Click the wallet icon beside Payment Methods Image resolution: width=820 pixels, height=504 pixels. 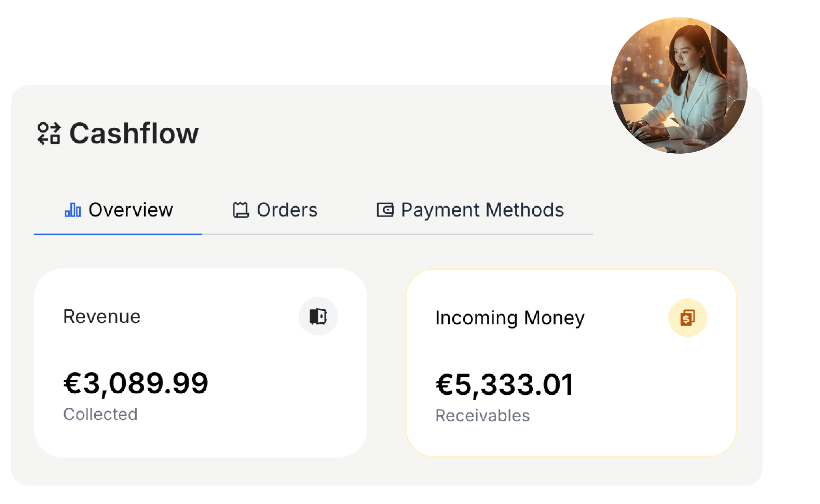click(x=385, y=210)
